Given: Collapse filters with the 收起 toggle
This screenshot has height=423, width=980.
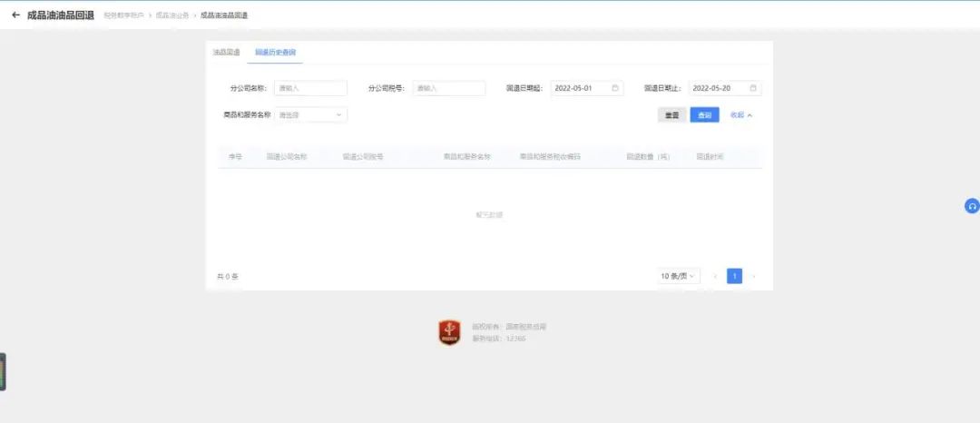Looking at the screenshot, I should tap(741, 115).
